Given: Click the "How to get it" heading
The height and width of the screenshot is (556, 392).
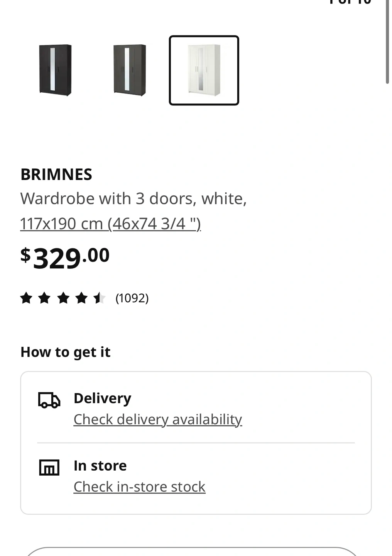Looking at the screenshot, I should coord(65,352).
